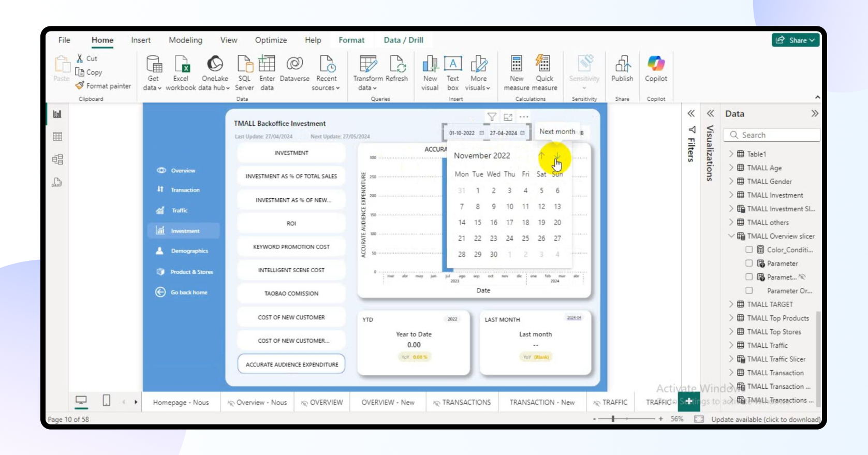Refresh the queries
The width and height of the screenshot is (868, 455).
point(397,68)
